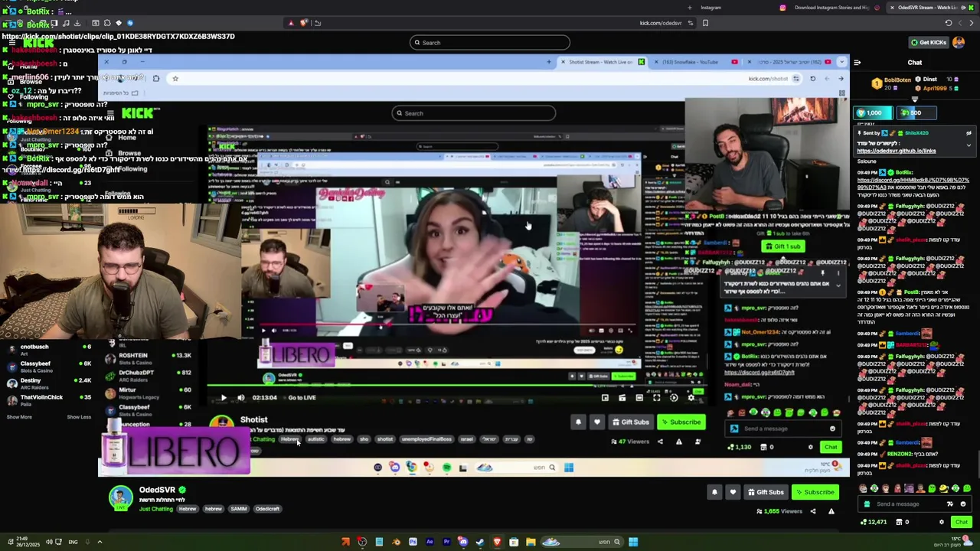The height and width of the screenshot is (551, 980).
Task: Click the 1,000 KICKs goal bar
Action: point(874,112)
